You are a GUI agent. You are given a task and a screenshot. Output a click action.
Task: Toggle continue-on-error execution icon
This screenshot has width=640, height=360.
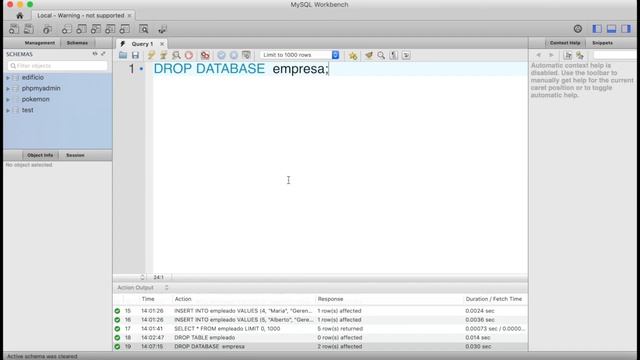click(x=205, y=55)
